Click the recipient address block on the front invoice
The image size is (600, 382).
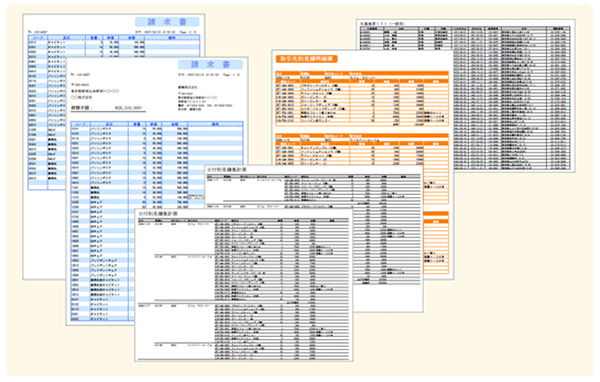point(95,91)
